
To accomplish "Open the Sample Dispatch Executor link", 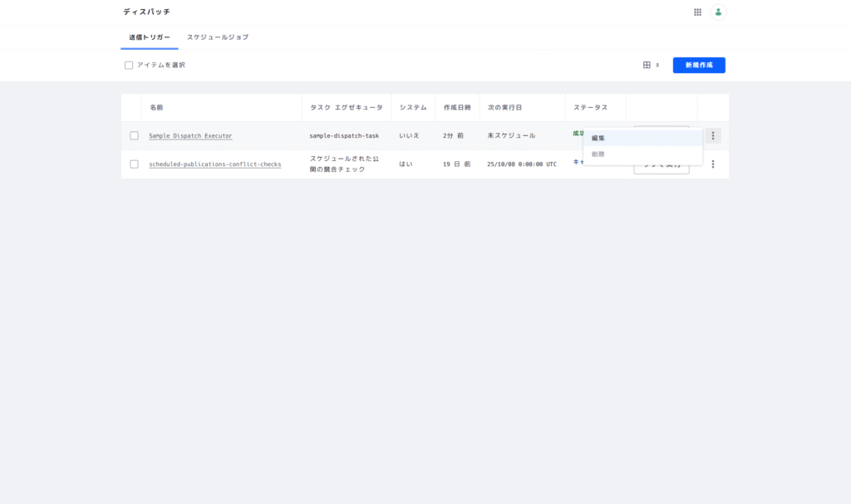I will coord(190,135).
